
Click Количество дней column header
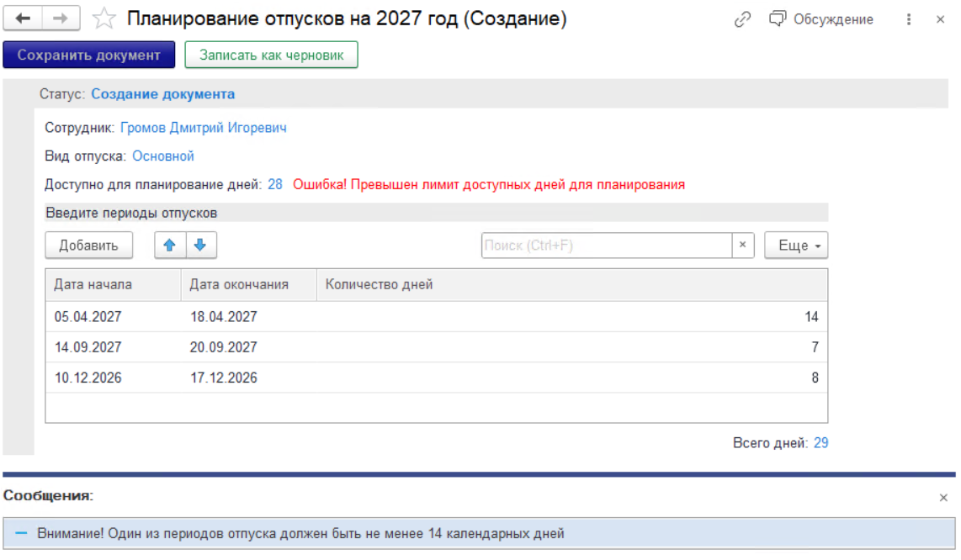coord(572,284)
